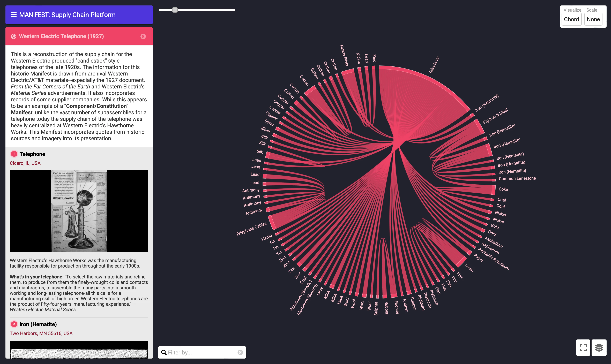This screenshot has height=364, width=611.
Task: Select the Paper chord label
Action: coord(478,258)
